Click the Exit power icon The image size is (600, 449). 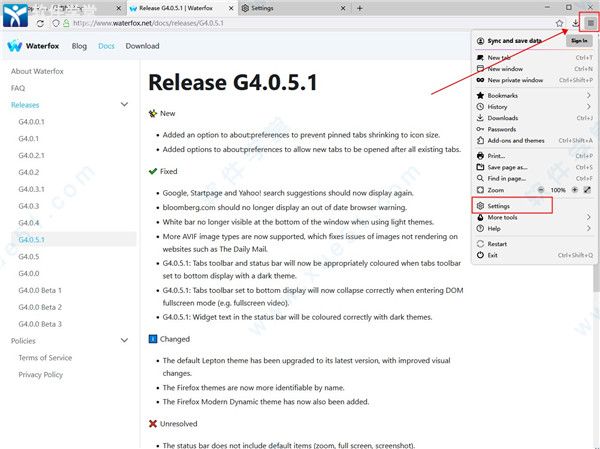pos(480,255)
